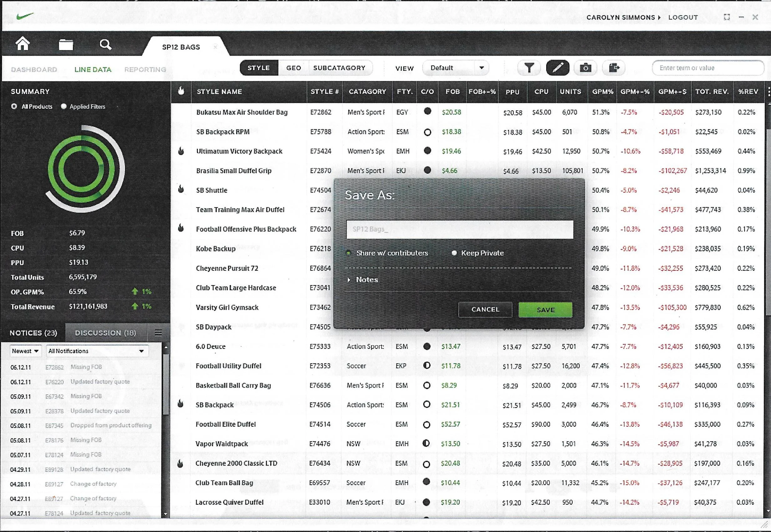Click the Home icon
771x532 pixels.
coord(23,44)
